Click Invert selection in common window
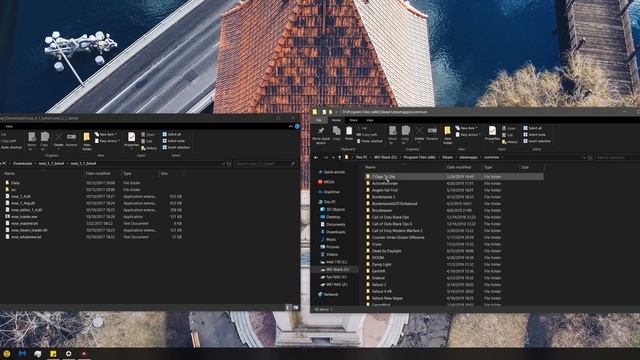The width and height of the screenshot is (640, 360). [537, 141]
